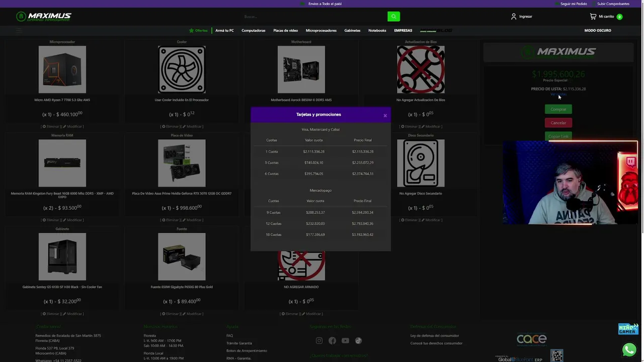
Task: Select the Asrock B850M-X motherboard image
Action: tap(301, 69)
